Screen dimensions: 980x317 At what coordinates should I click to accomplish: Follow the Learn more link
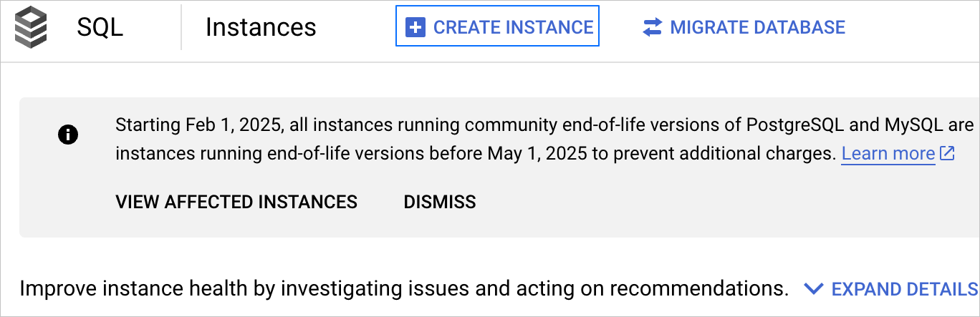click(x=888, y=153)
